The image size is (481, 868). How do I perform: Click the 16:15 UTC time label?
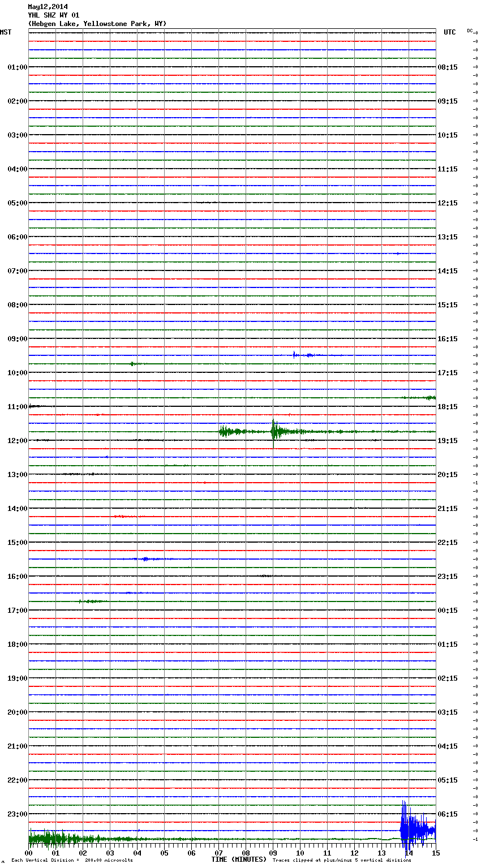448,338
